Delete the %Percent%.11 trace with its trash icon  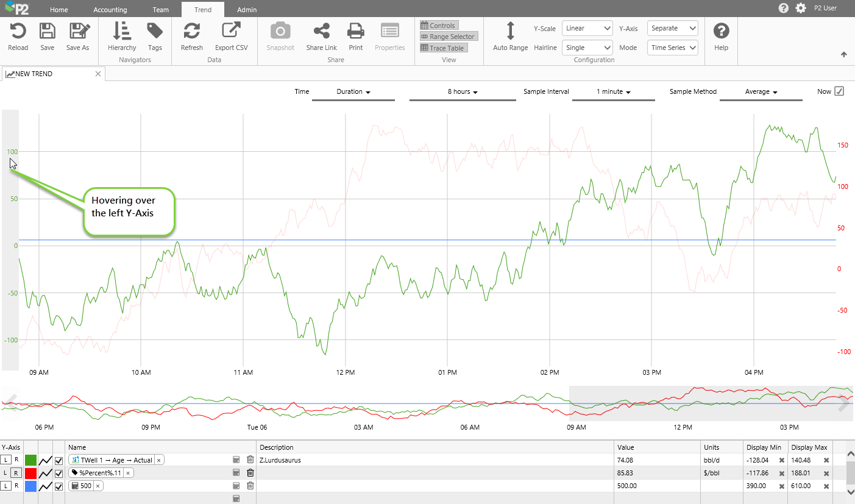click(250, 473)
